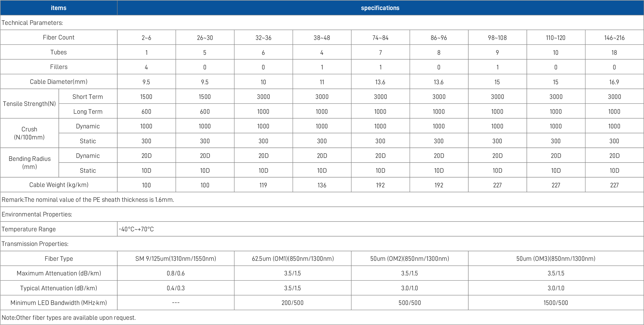The image size is (644, 325).
Task: Click the "Fiber Count" row label
Action: (59, 37)
